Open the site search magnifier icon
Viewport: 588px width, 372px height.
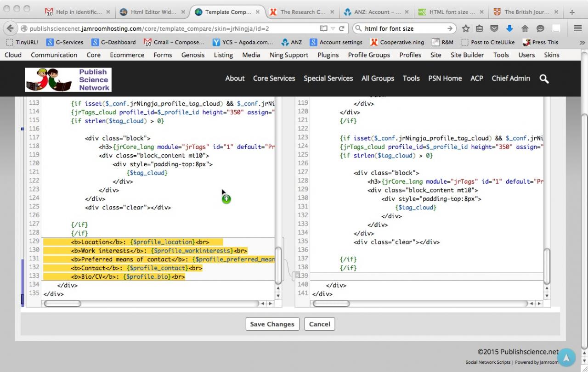click(544, 79)
